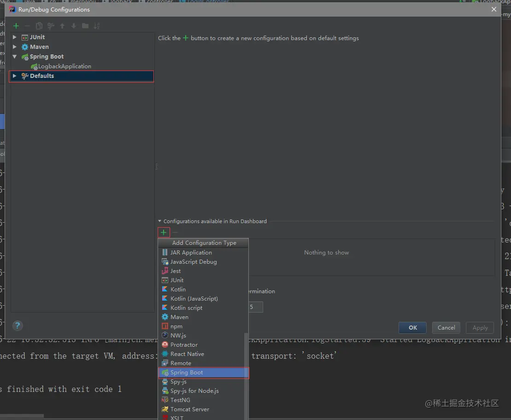
Task: Click the OK button
Action: [412, 328]
